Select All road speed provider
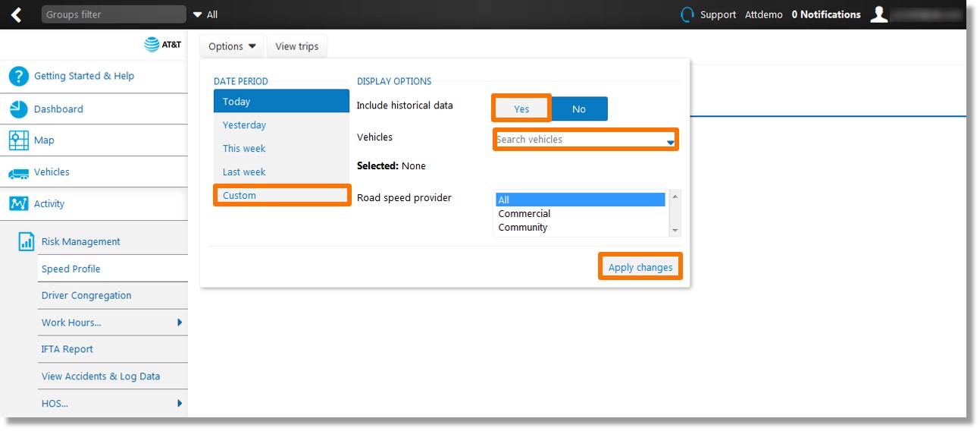980x431 pixels. (x=581, y=200)
